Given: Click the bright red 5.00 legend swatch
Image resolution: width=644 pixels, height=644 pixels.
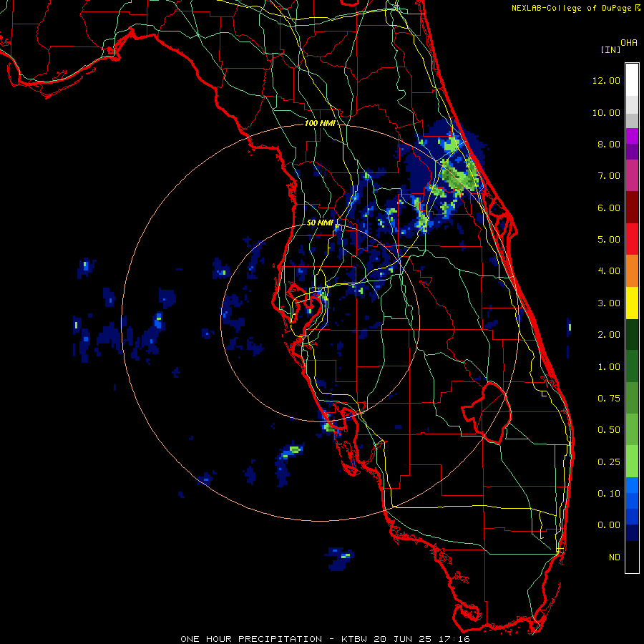Looking at the screenshot, I should pyautogui.click(x=632, y=239).
